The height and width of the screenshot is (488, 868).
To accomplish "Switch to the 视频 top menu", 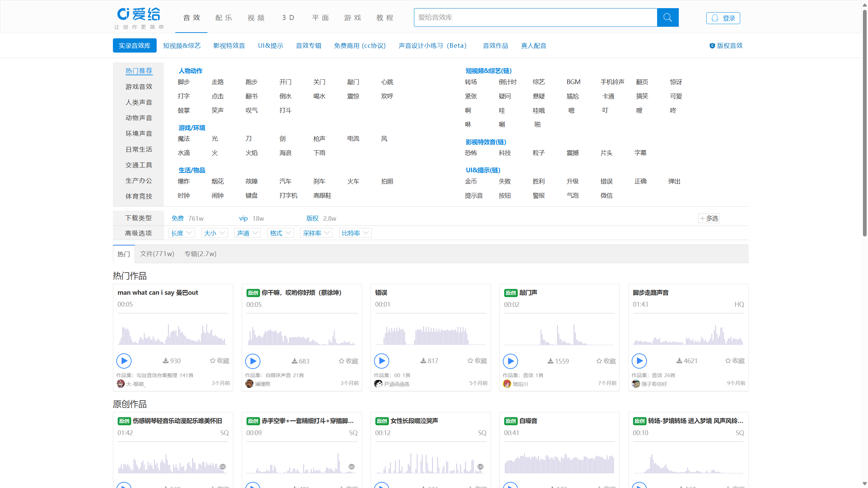I will [x=256, y=18].
